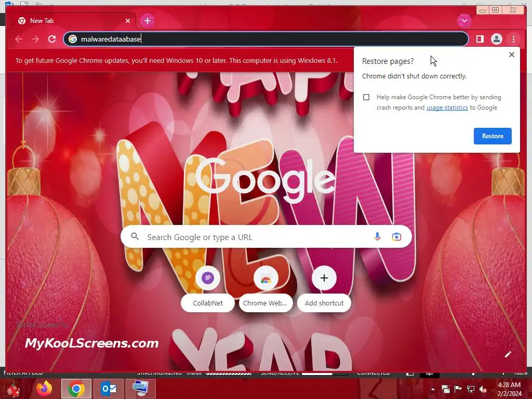Toggle the Chrome side panel icon

point(480,39)
